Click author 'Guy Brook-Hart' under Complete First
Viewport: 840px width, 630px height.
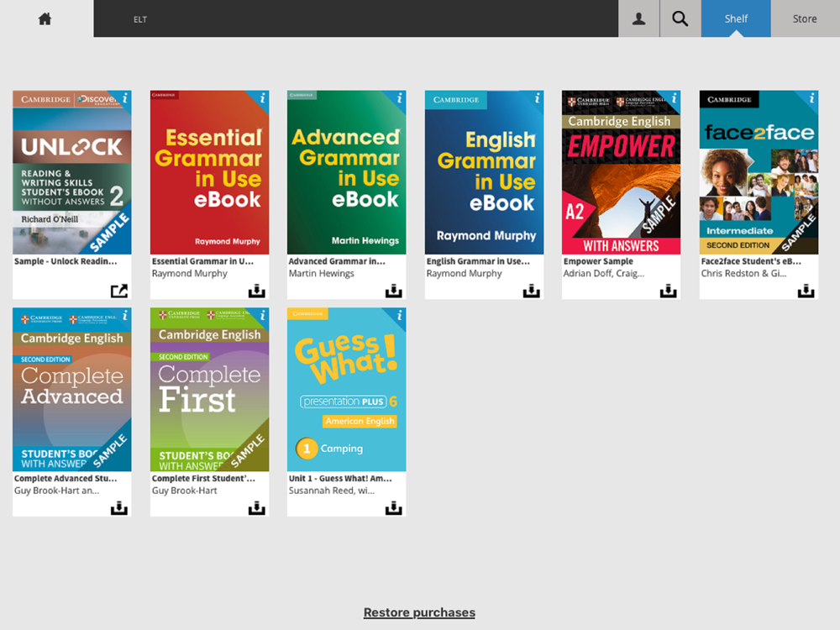pyautogui.click(x=184, y=491)
